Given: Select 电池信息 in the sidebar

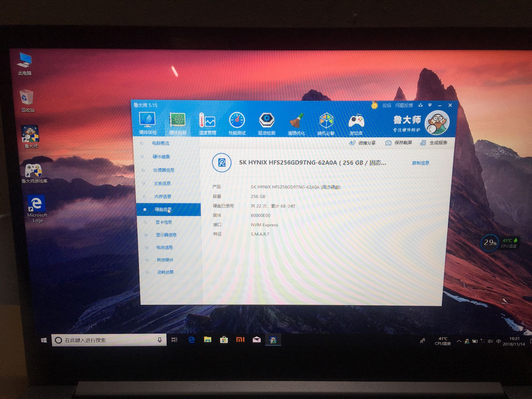Looking at the screenshot, I should pos(164,247).
